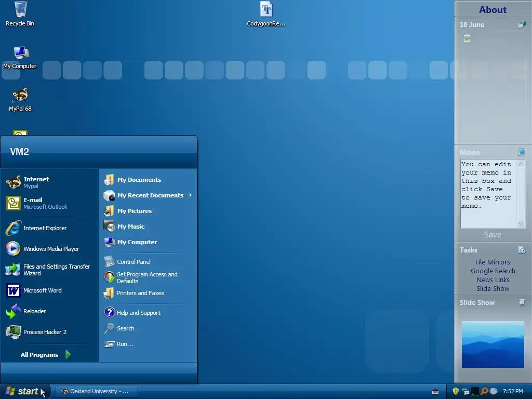Click inside the memo text box
The width and height of the screenshot is (532, 399).
point(488,193)
